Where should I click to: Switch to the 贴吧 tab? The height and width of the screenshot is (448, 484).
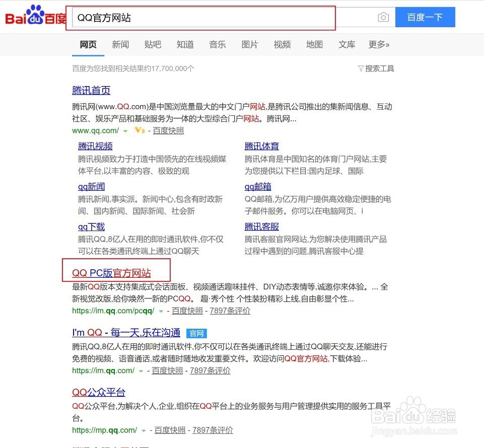tap(153, 45)
